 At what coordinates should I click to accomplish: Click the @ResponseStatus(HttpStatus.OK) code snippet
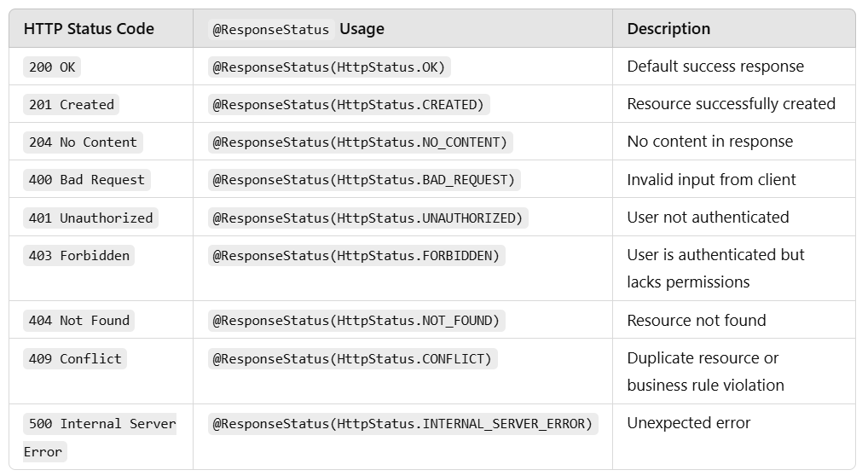pos(329,67)
